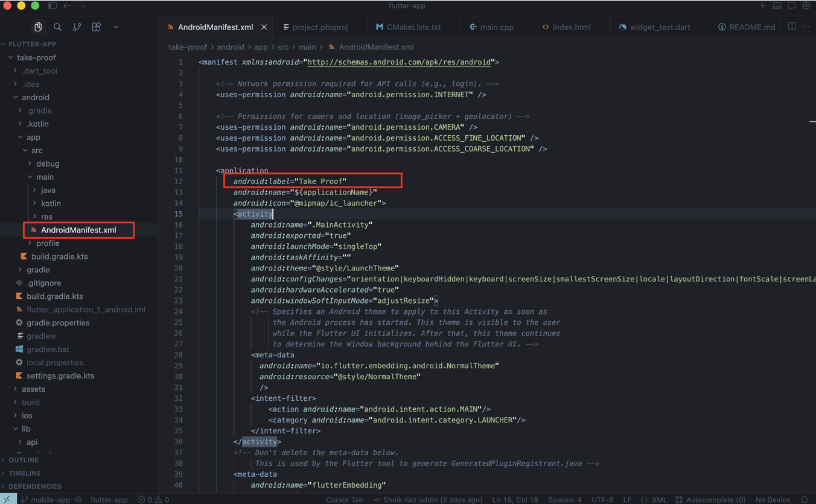Open the Source Control view icon
The width and height of the screenshot is (816, 504).
(77, 27)
